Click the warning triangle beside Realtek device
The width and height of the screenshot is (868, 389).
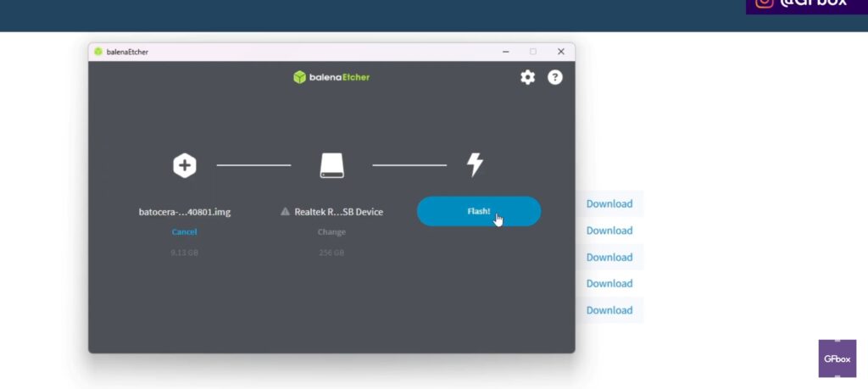285,211
